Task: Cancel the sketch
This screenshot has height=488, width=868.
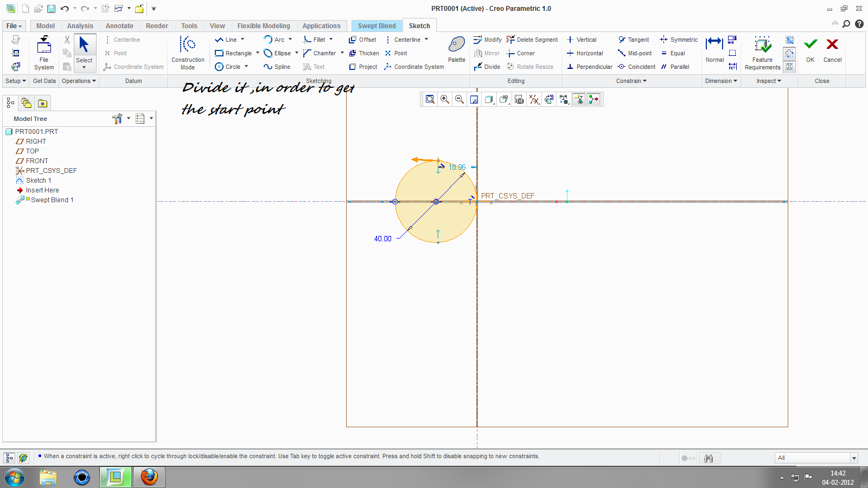Action: point(833,50)
